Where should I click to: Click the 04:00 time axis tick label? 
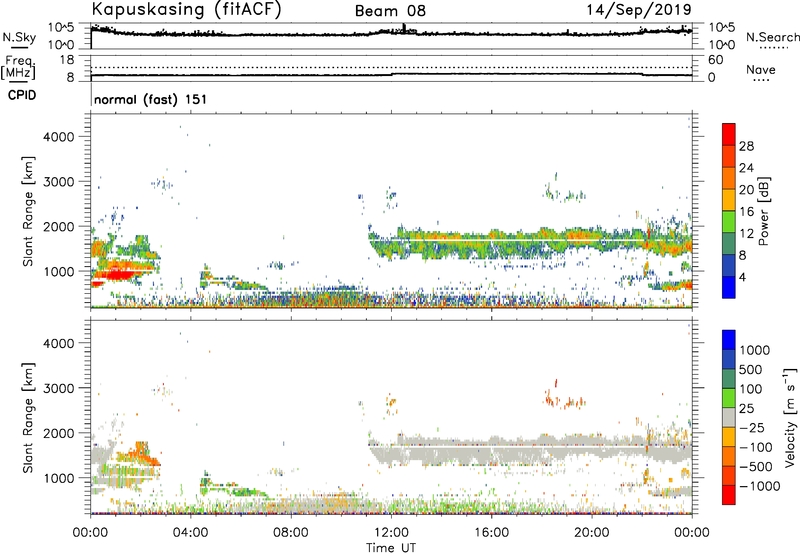point(191,533)
